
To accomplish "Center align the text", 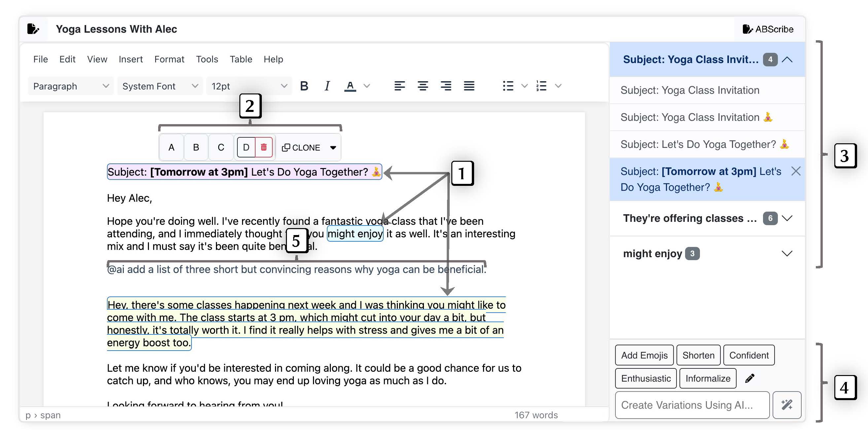I will tap(423, 86).
